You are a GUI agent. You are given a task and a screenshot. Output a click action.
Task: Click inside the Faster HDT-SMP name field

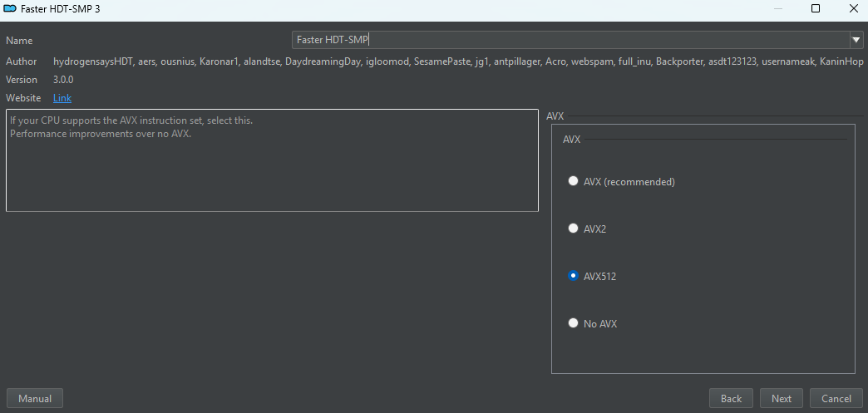click(x=565, y=40)
